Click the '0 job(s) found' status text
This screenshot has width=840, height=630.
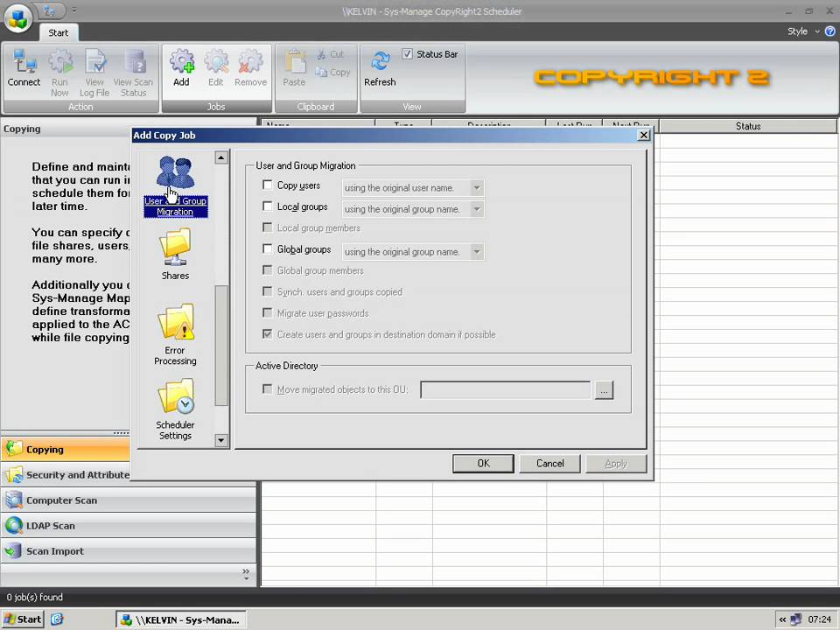[35, 597]
